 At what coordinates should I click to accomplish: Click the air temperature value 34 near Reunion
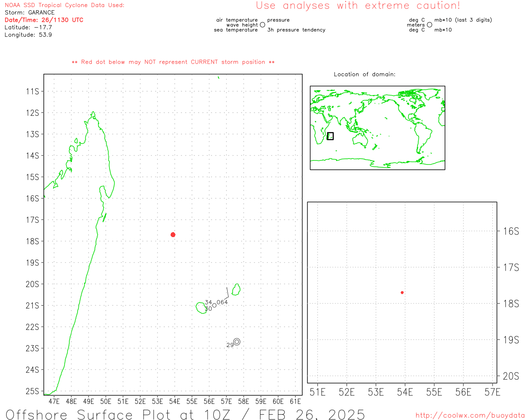[208, 302]
